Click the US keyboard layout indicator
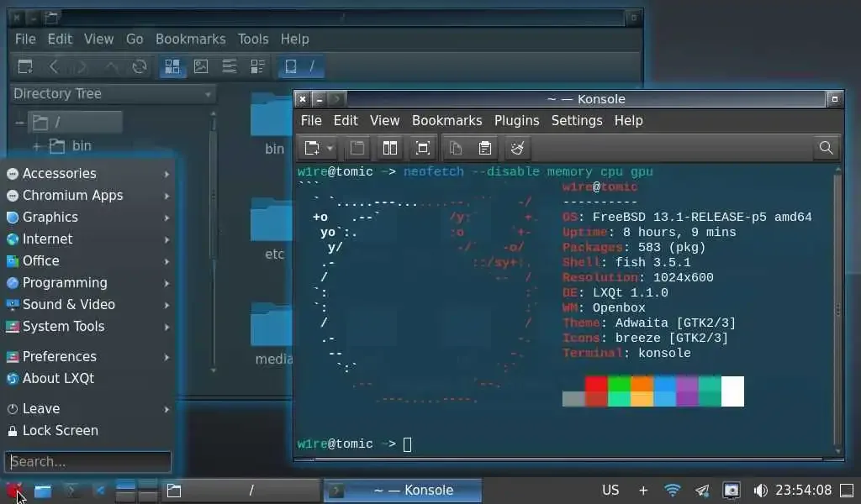 click(x=610, y=491)
